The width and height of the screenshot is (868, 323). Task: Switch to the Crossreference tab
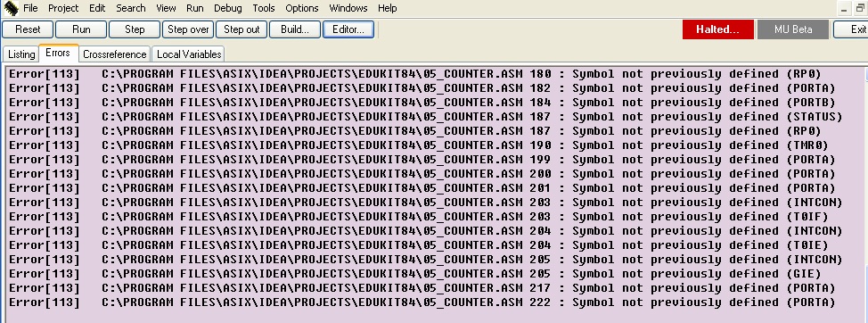pos(115,54)
